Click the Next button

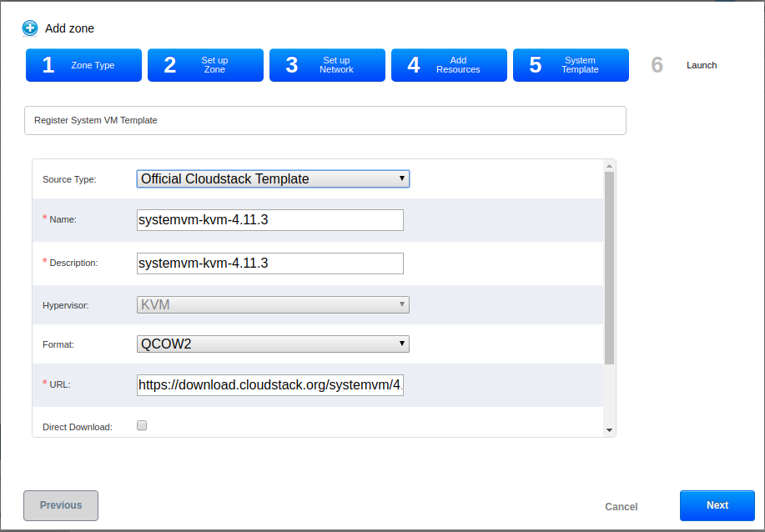tap(717, 505)
